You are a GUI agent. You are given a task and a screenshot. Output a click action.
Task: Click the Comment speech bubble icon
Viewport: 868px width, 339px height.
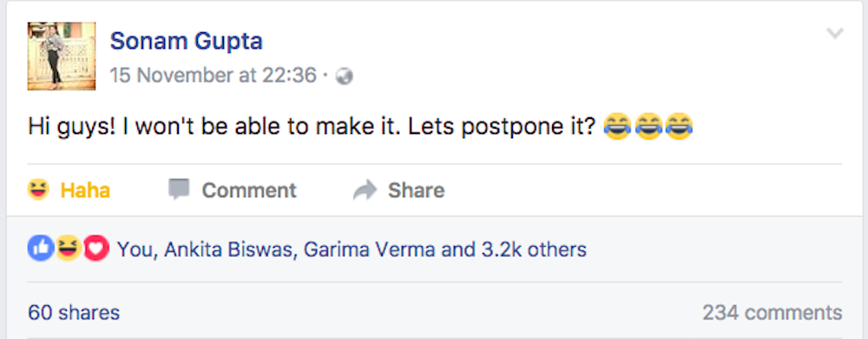[179, 189]
